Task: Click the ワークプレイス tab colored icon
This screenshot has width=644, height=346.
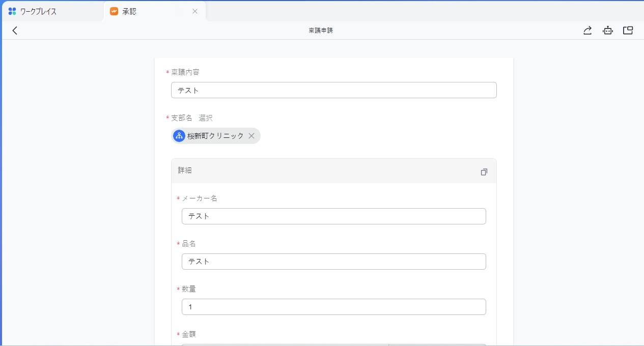Action: (x=12, y=11)
